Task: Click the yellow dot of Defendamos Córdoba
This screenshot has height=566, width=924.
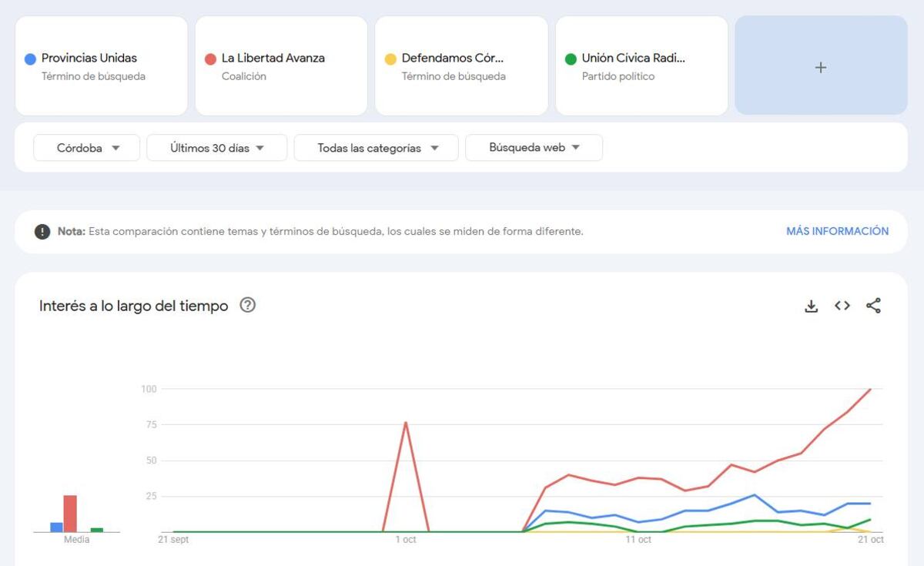Action: coord(390,59)
